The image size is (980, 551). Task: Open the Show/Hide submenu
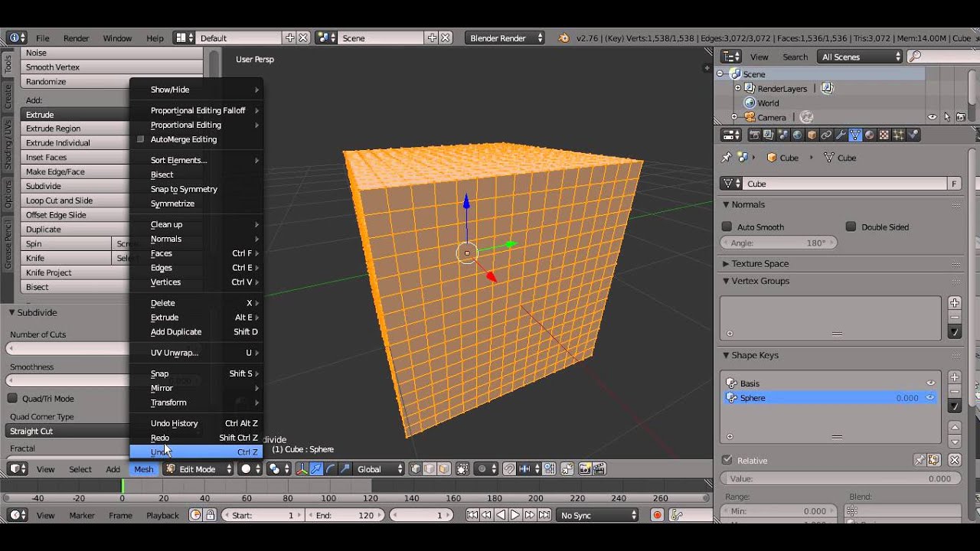(x=196, y=90)
